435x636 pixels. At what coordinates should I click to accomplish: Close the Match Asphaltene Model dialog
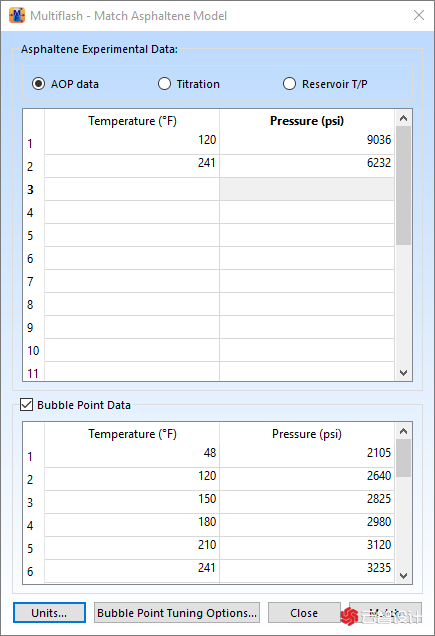419,15
